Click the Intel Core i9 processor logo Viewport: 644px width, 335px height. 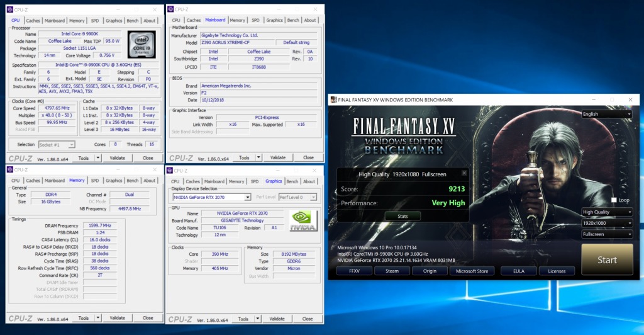[142, 44]
